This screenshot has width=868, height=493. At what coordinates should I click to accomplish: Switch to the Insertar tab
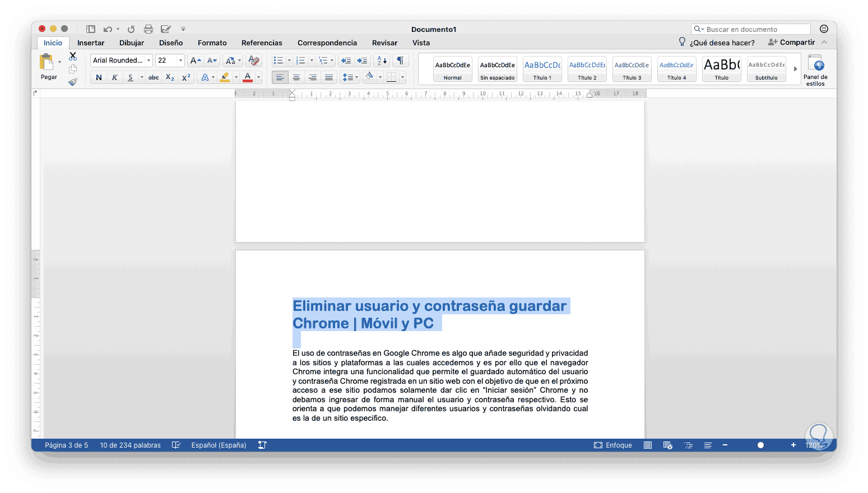(91, 43)
